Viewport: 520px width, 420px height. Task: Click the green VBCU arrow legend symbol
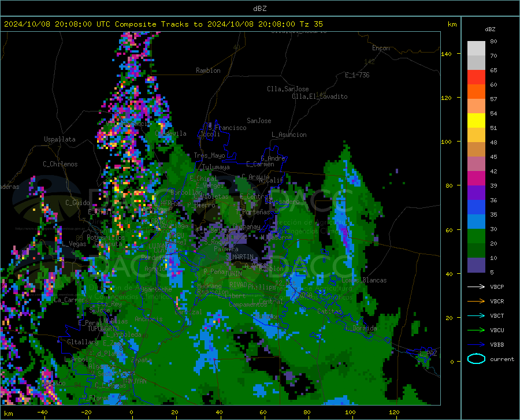click(x=476, y=330)
